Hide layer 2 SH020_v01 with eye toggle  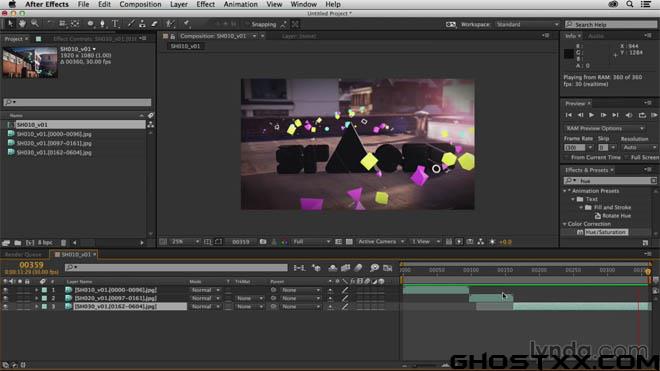tap(5, 298)
